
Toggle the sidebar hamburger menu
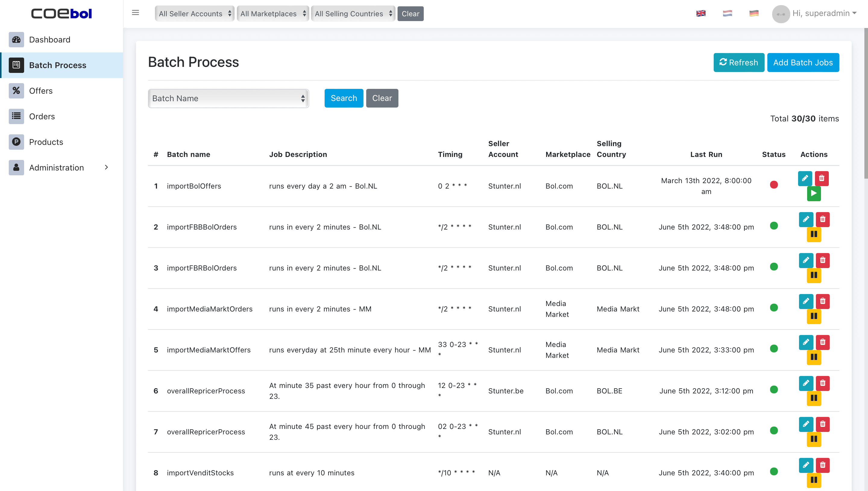coord(135,13)
